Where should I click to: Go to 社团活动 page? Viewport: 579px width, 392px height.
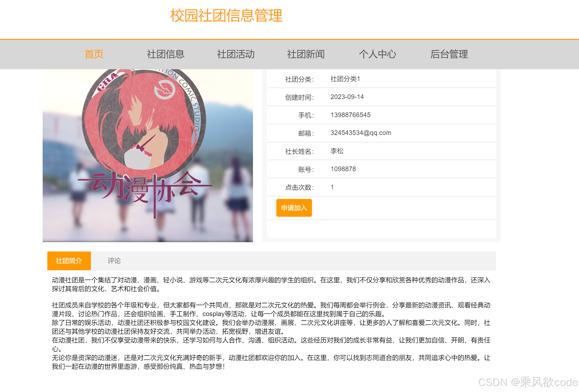coord(236,54)
